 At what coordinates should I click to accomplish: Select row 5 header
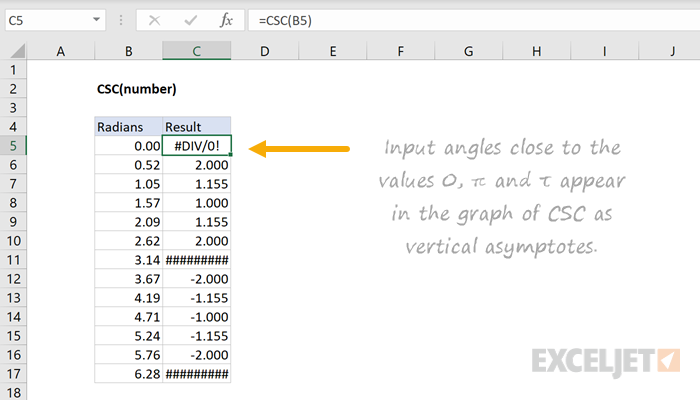click(x=13, y=146)
